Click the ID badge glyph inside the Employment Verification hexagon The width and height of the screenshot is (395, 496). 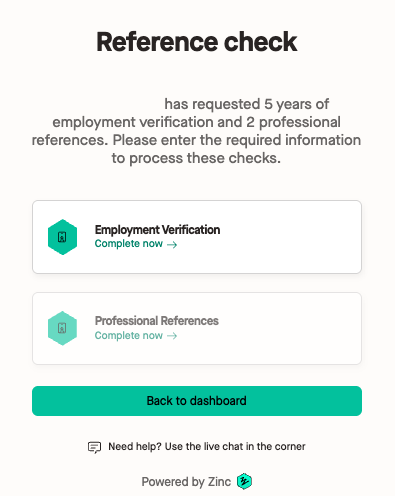coord(62,237)
